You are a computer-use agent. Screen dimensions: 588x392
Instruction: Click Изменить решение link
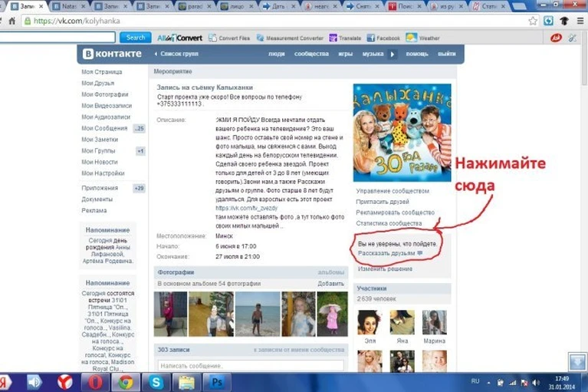tap(385, 268)
